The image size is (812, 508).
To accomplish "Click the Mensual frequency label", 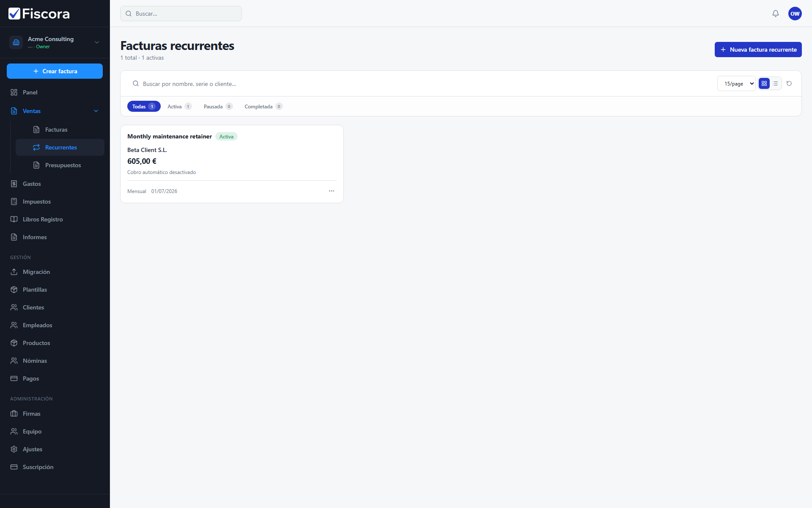I will (137, 191).
